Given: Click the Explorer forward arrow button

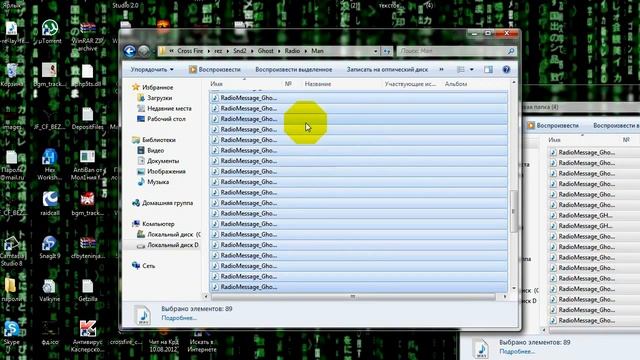Looking at the screenshot, I should point(144,51).
